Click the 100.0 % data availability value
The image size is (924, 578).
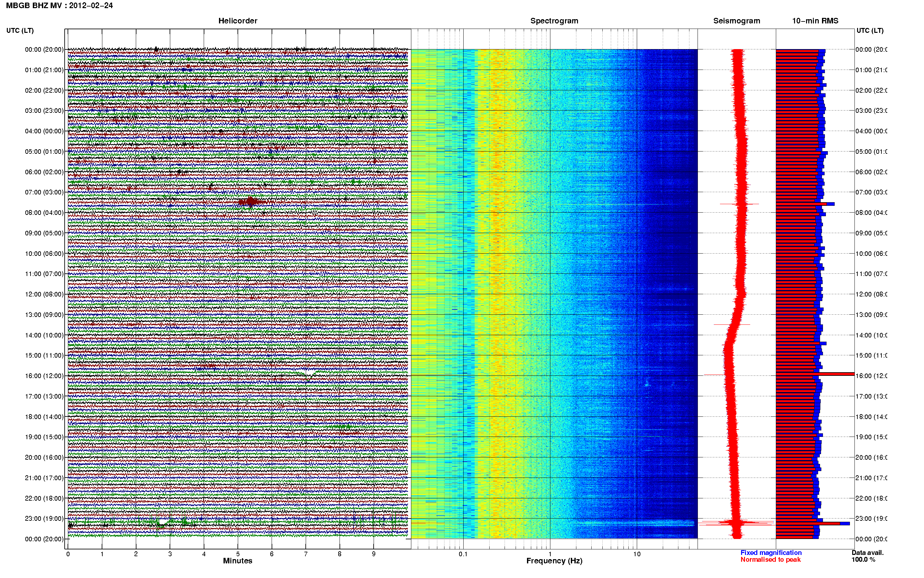[863, 560]
